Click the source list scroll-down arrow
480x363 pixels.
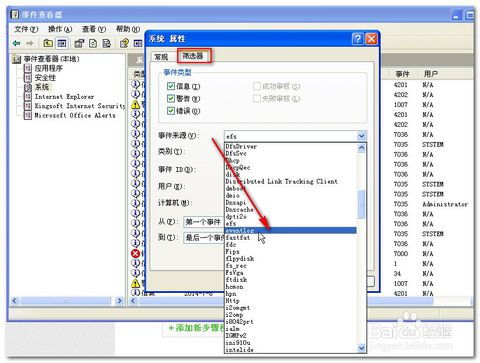tap(362, 348)
